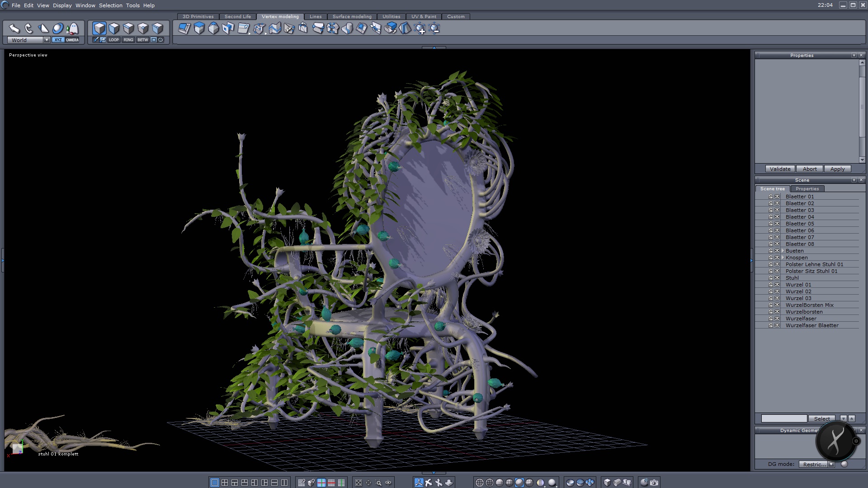868x488 pixels.
Task: Open the Selection menu
Action: (110, 5)
